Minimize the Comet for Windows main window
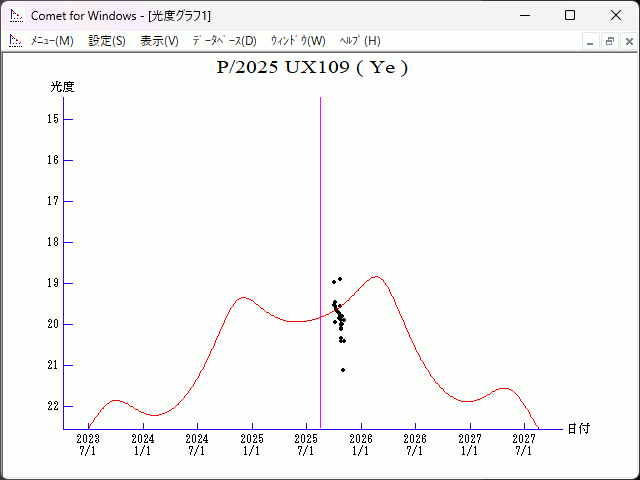640x480 pixels. click(x=524, y=15)
